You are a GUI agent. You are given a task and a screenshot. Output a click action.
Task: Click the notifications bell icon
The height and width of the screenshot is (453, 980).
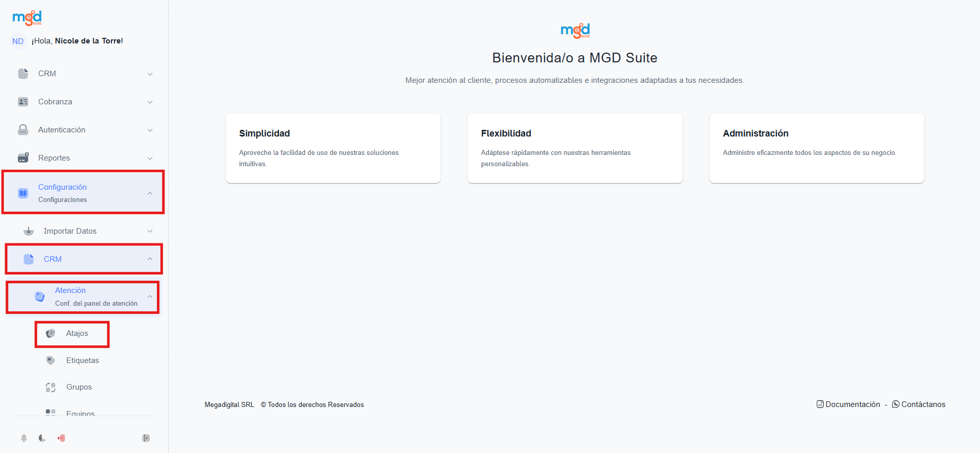[x=24, y=438]
